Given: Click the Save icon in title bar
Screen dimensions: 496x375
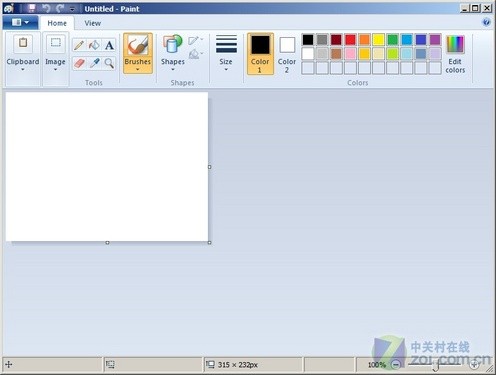Looking at the screenshot, I should [32, 8].
